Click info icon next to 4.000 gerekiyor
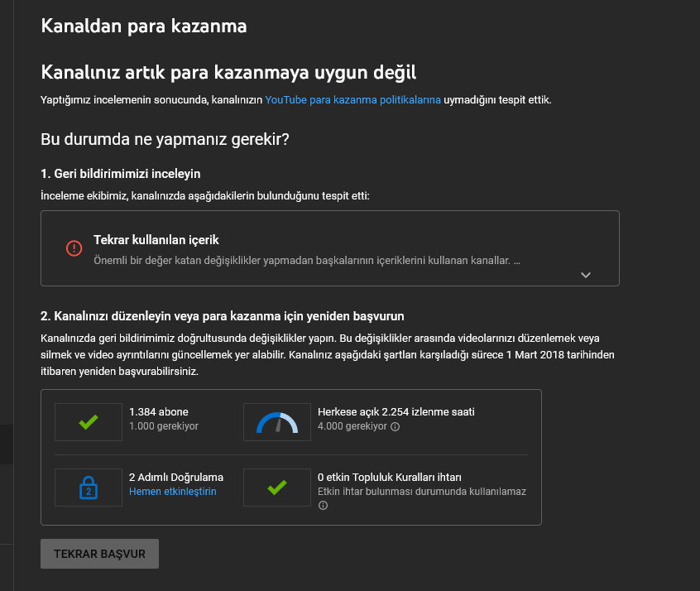700x591 pixels. (x=395, y=426)
